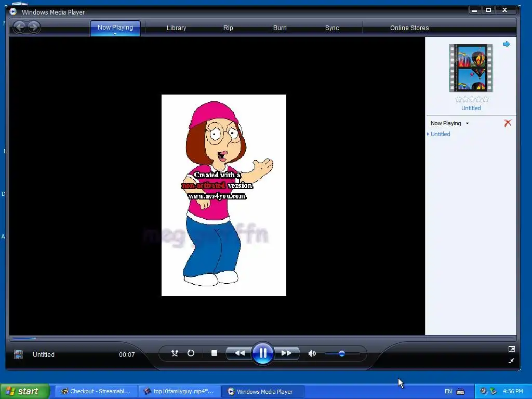Click the forward navigation arrow
The height and width of the screenshot is (399, 532).
click(x=34, y=27)
